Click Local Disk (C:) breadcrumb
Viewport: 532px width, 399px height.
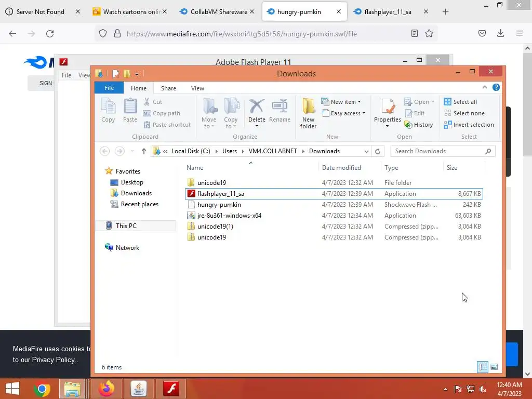point(191,151)
